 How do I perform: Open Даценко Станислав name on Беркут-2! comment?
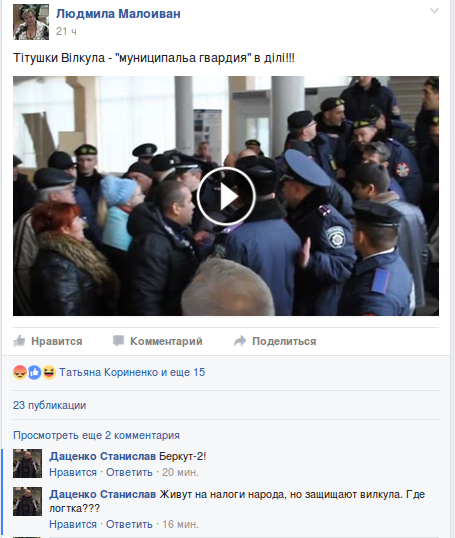tap(103, 456)
